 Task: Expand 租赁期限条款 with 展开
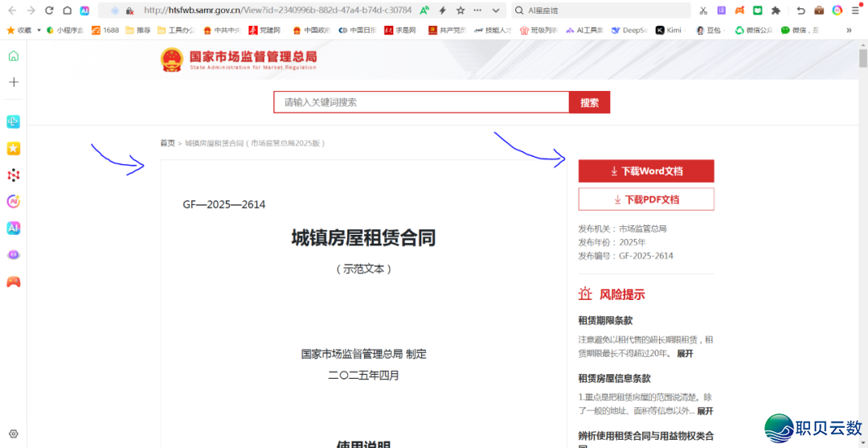(x=685, y=353)
